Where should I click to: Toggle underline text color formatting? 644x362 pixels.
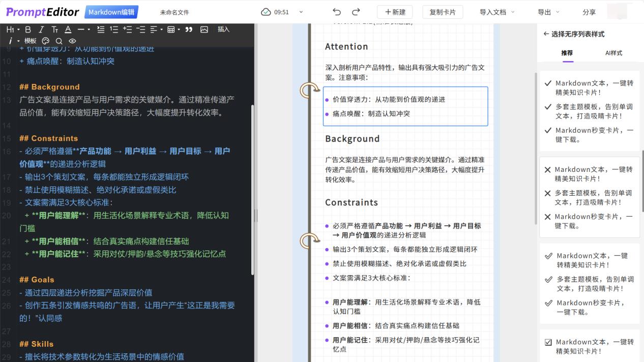coord(67,29)
